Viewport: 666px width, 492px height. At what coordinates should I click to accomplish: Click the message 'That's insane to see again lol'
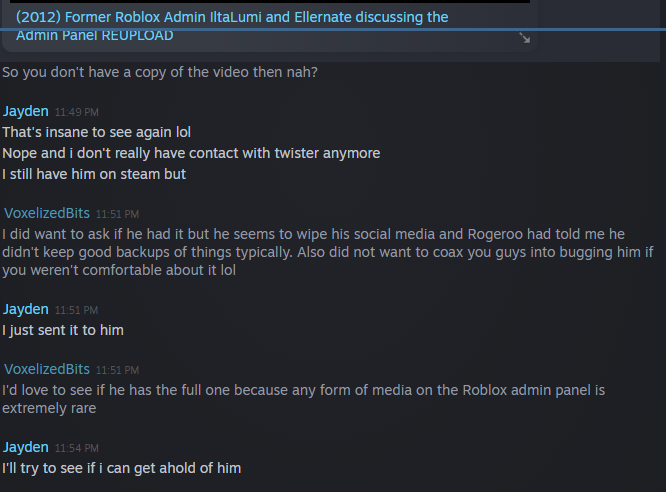[97, 132]
